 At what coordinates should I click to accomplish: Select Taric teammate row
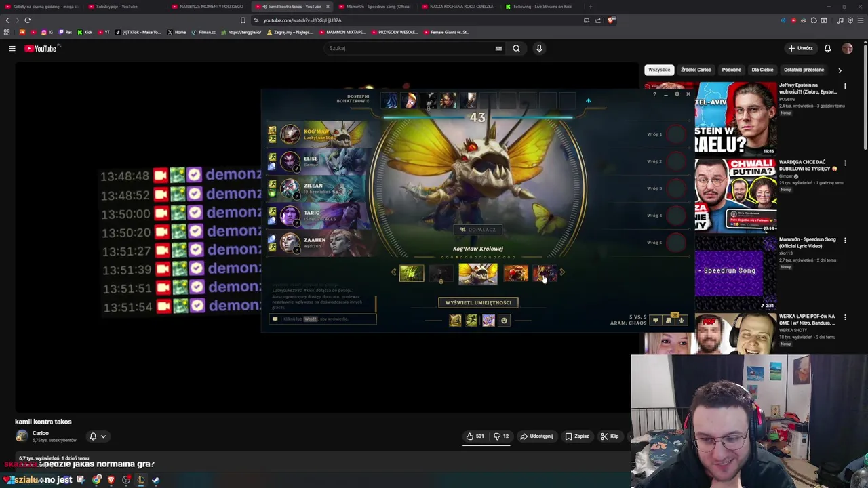click(319, 216)
